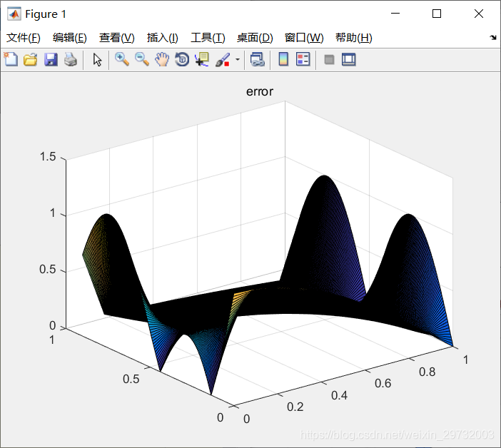The image size is (501, 448).
Task: Click the Show Plot Tools and Dock icon
Action: (x=348, y=60)
